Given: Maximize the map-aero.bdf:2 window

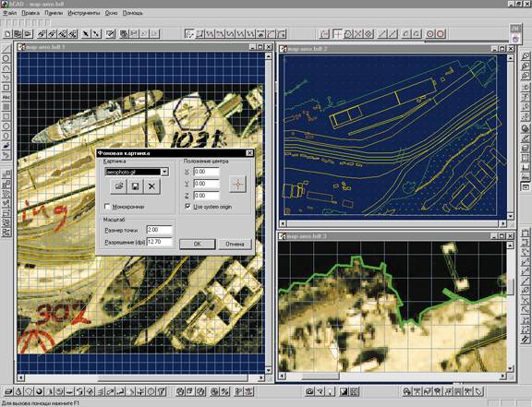Looking at the screenshot, I should tap(503, 49).
